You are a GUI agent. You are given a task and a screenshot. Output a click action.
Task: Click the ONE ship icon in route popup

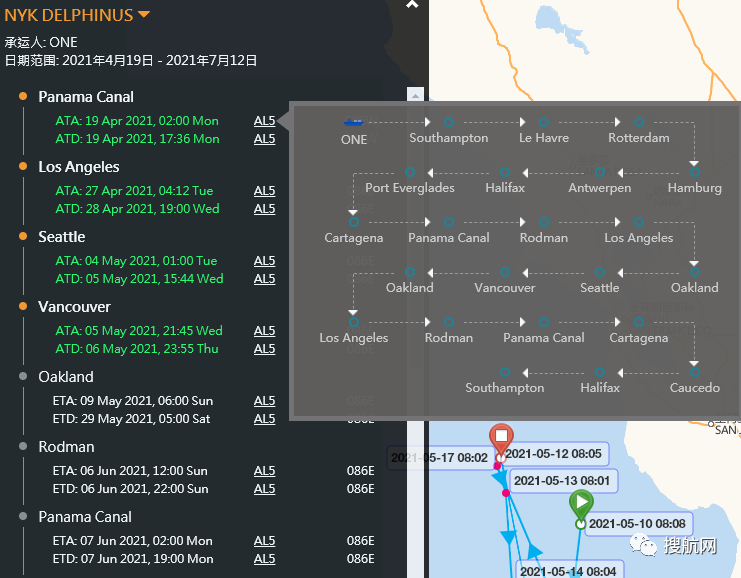pos(353,122)
